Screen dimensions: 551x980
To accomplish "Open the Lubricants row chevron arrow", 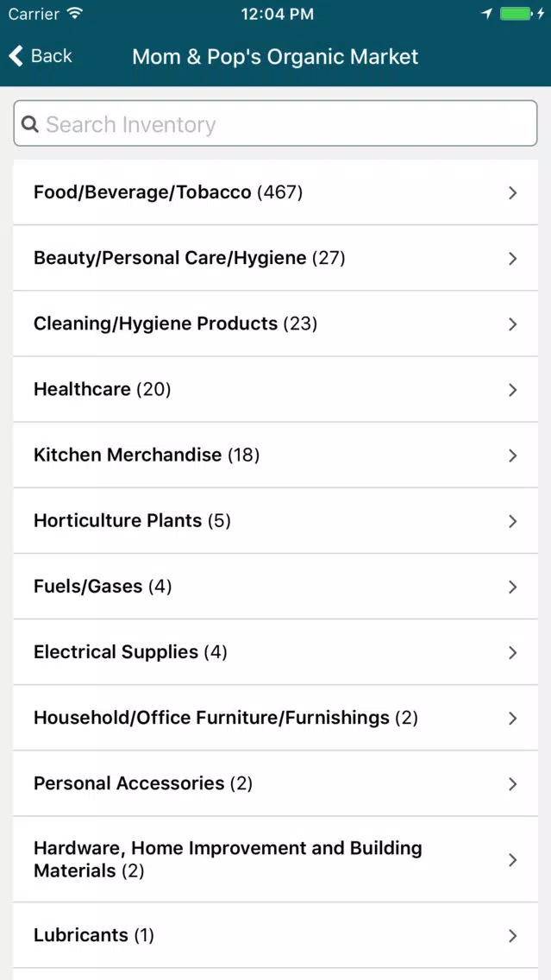I will coord(512,935).
